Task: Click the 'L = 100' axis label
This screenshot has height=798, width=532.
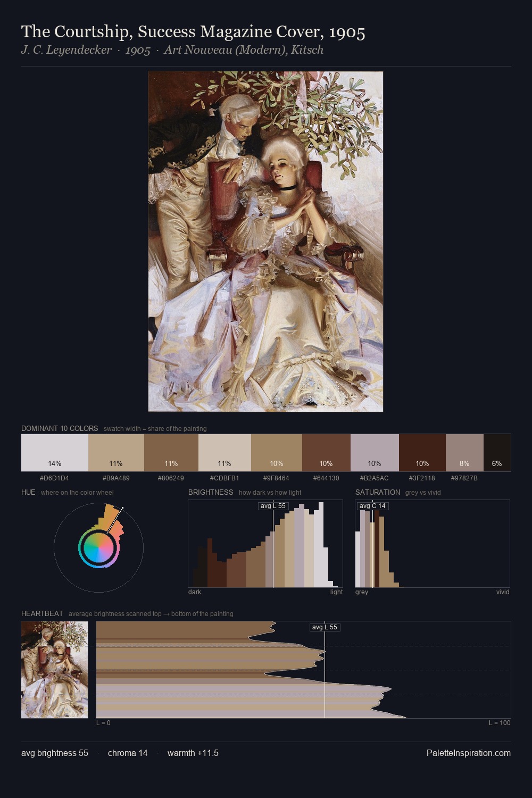Action: [x=500, y=723]
